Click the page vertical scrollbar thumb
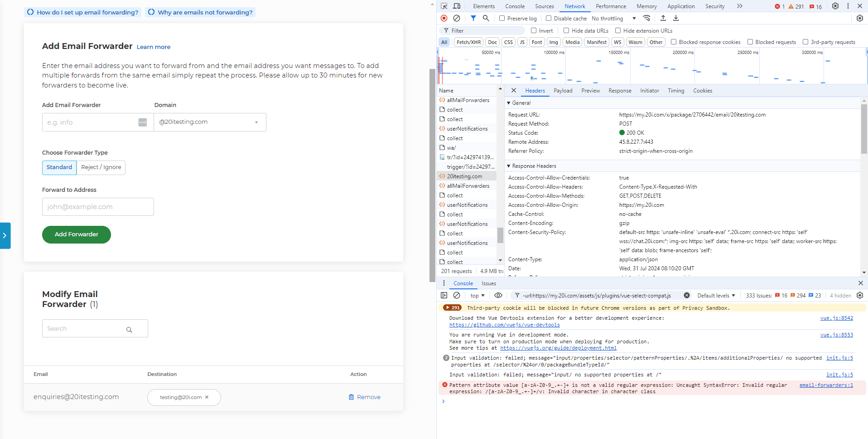 (x=432, y=176)
